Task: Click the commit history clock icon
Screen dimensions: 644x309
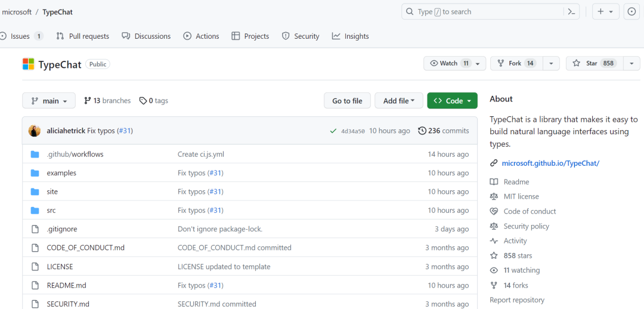Action: (422, 131)
